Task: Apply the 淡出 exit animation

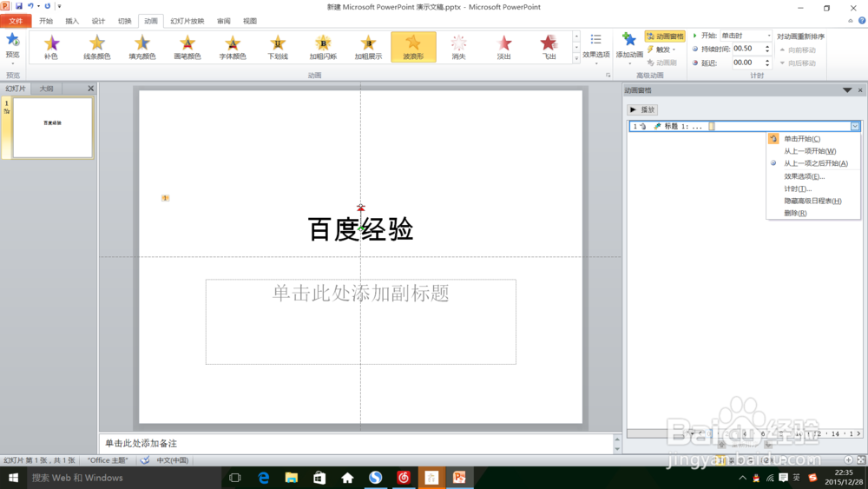Action: click(503, 47)
